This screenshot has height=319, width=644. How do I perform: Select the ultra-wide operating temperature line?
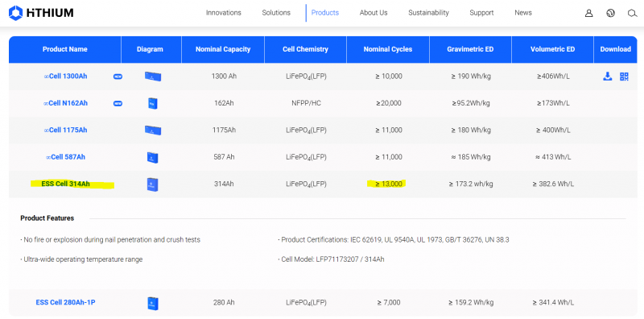(x=81, y=259)
